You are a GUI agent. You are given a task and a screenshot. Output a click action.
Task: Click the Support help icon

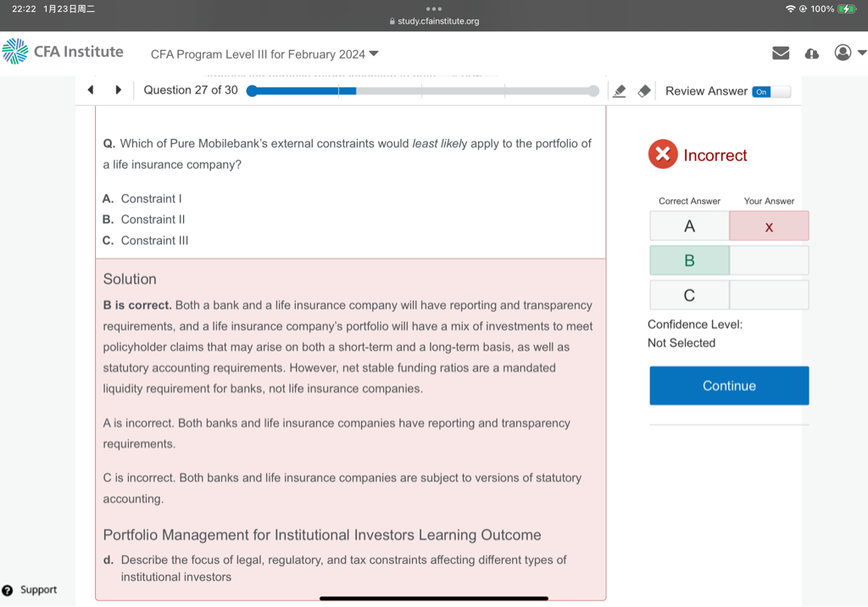(x=8, y=590)
